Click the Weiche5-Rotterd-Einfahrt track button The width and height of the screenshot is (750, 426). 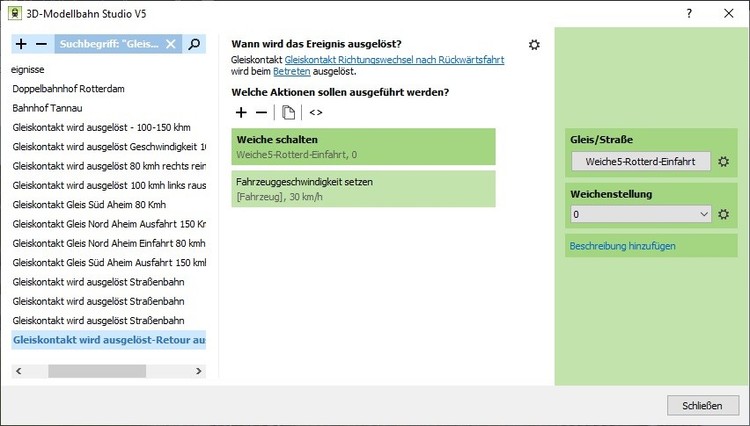tap(640, 162)
